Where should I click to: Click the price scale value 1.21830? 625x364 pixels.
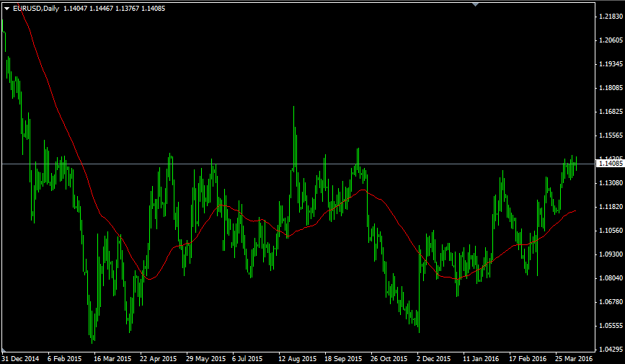[x=611, y=17]
